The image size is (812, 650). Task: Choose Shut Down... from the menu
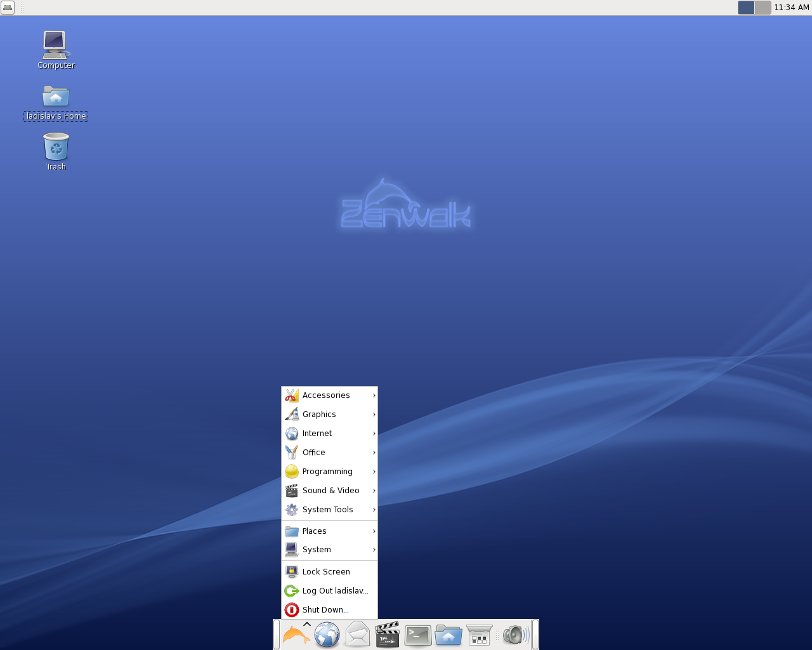tap(330, 610)
